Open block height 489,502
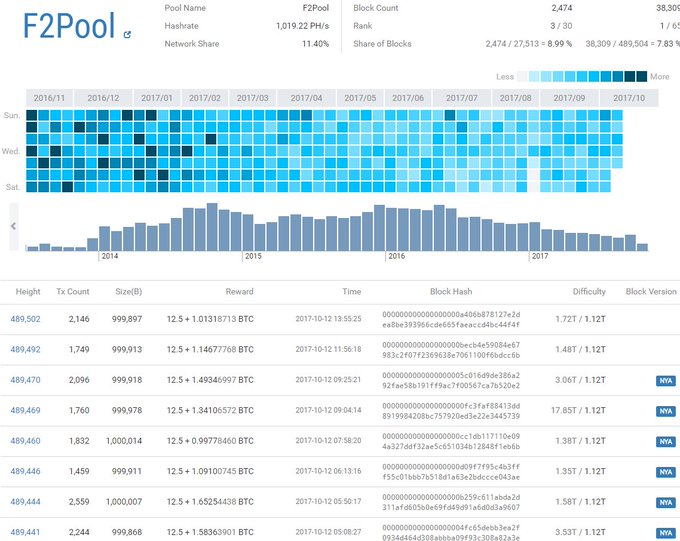This screenshot has height=541, width=680. [25, 319]
